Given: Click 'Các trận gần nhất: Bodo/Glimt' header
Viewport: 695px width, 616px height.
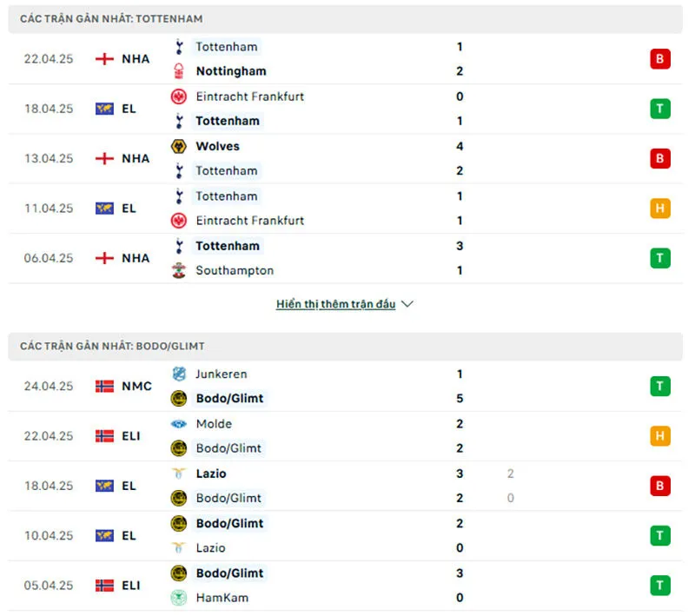Looking at the screenshot, I should (113, 346).
